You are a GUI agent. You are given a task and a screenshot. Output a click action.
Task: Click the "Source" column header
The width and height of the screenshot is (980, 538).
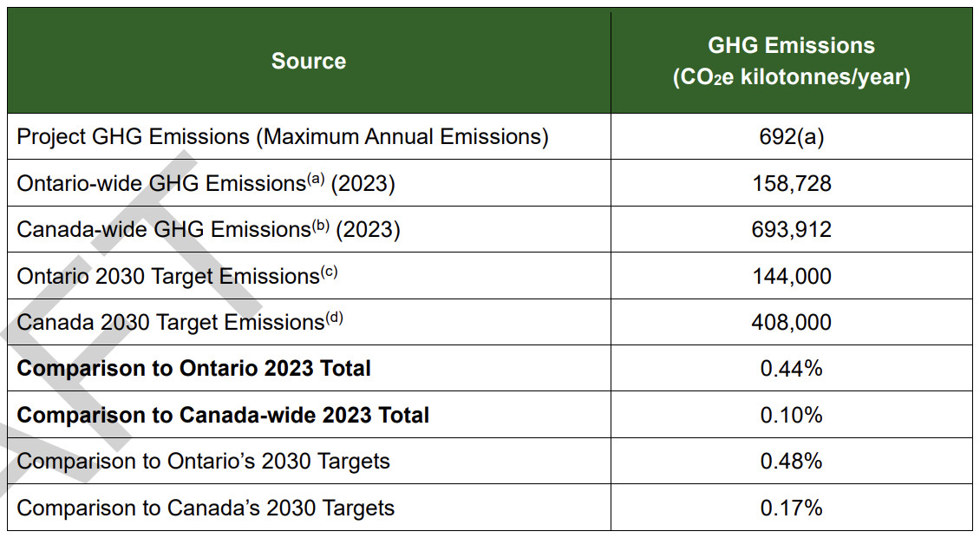[309, 61]
